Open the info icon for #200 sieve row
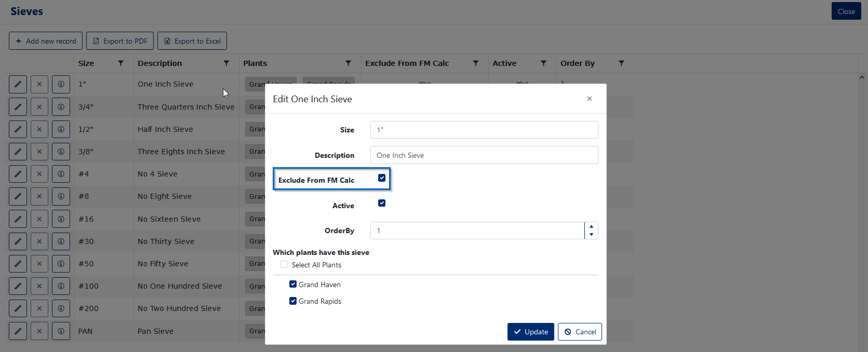 (x=61, y=308)
